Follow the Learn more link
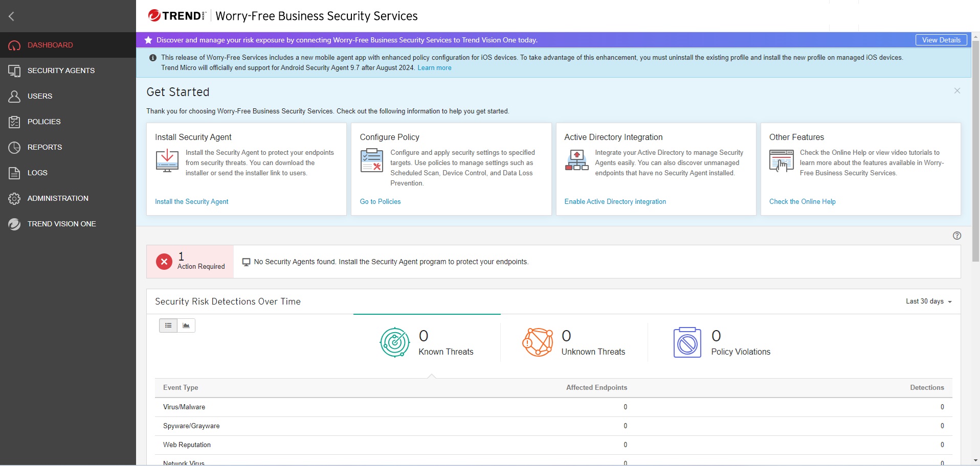 click(434, 68)
